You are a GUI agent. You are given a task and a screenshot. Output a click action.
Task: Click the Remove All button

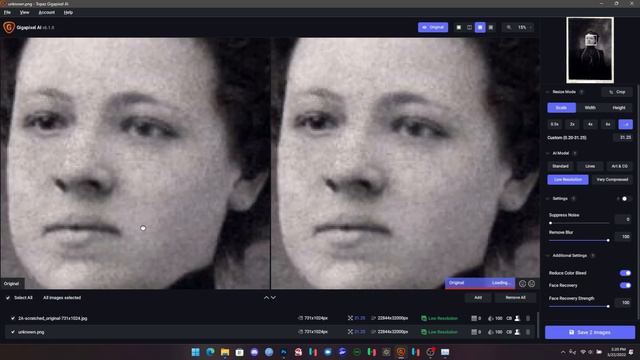(x=516, y=298)
